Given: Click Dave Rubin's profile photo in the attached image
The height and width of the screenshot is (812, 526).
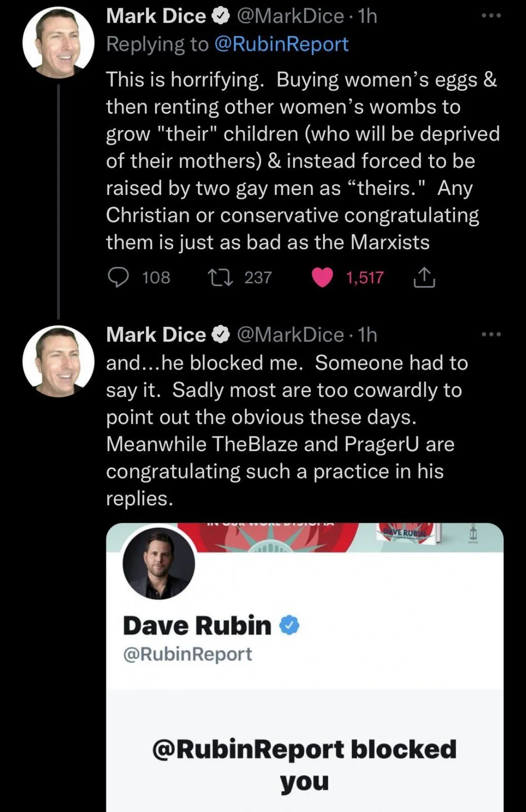Looking at the screenshot, I should point(159,563).
